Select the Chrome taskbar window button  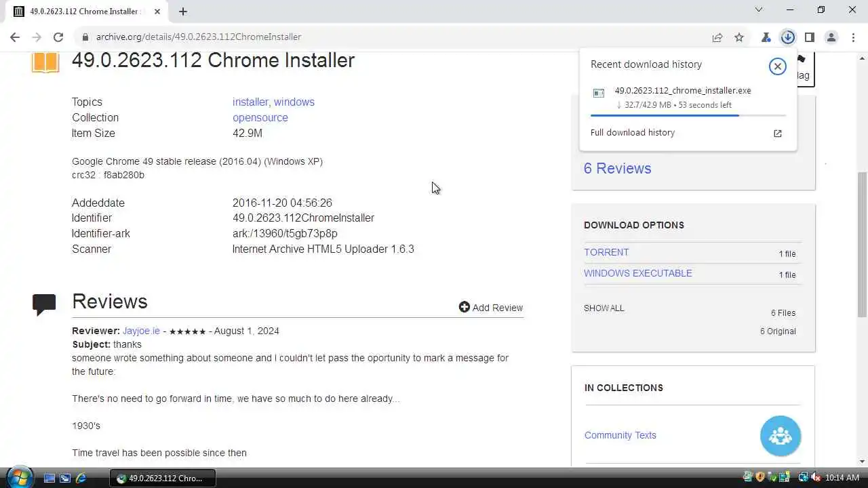[x=162, y=478]
